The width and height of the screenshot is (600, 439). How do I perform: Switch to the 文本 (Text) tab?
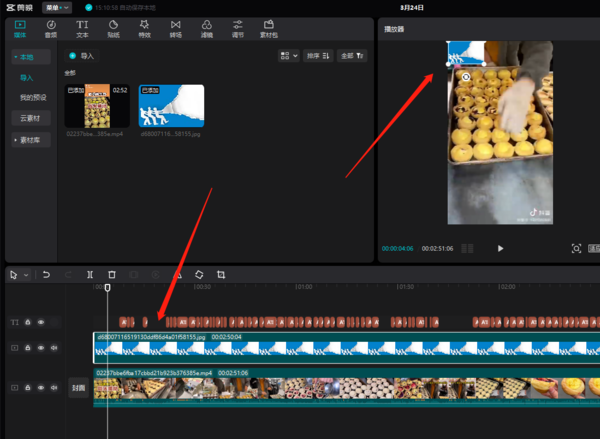82,27
